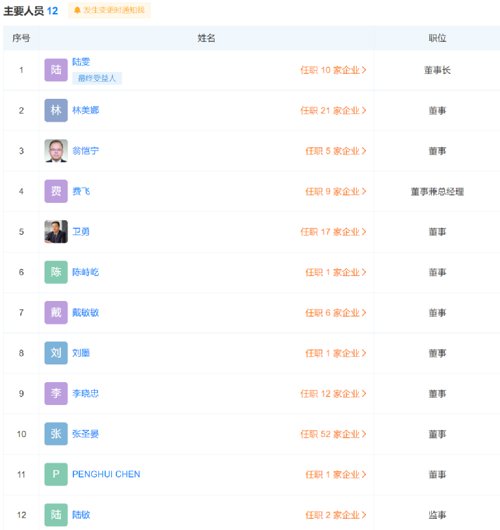The image size is (500, 530).
Task: Open the photo thumbnail in row 5
Action: coord(56,232)
